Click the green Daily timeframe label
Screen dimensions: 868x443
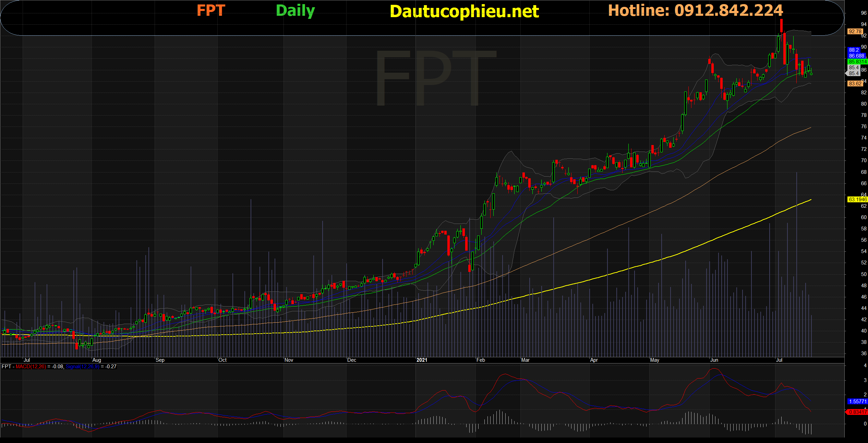pos(295,11)
